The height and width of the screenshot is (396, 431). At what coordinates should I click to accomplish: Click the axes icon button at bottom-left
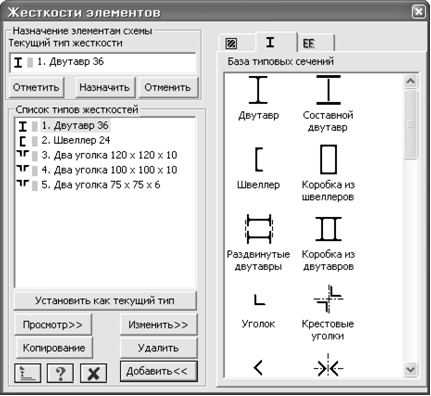coord(28,373)
